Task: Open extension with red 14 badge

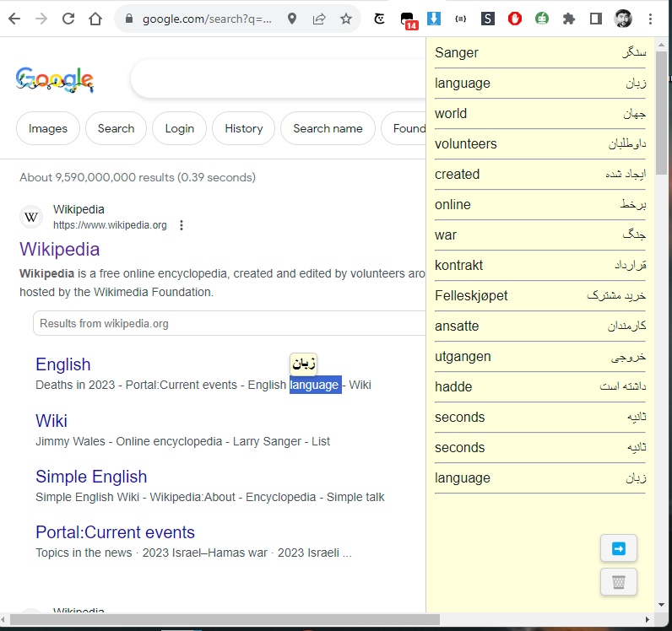Action: [408, 20]
